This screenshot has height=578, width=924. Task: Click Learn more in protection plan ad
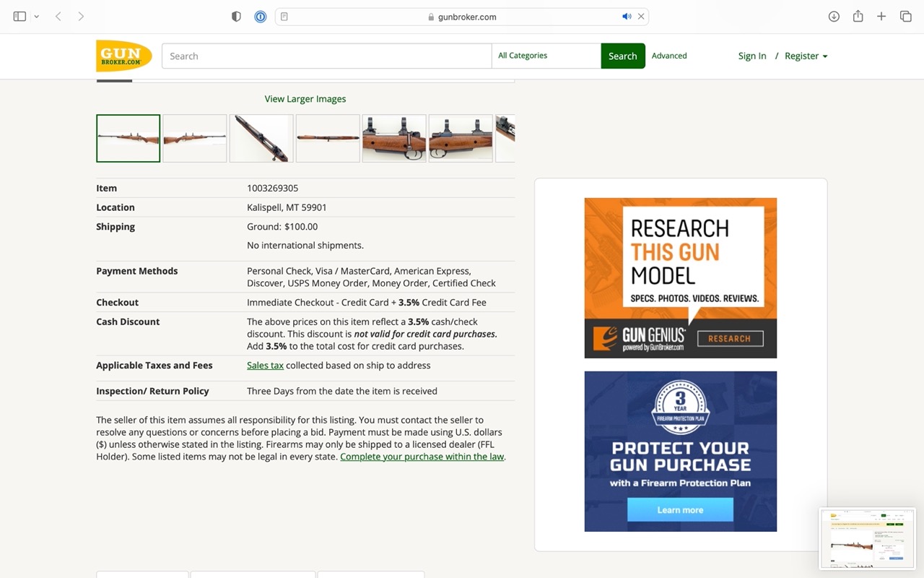680,510
